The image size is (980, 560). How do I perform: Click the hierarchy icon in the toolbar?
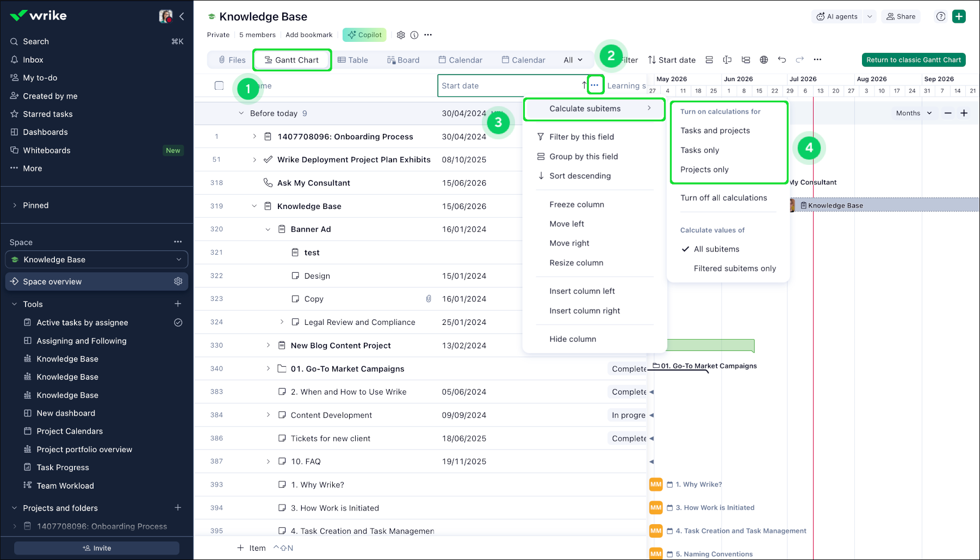coord(746,60)
